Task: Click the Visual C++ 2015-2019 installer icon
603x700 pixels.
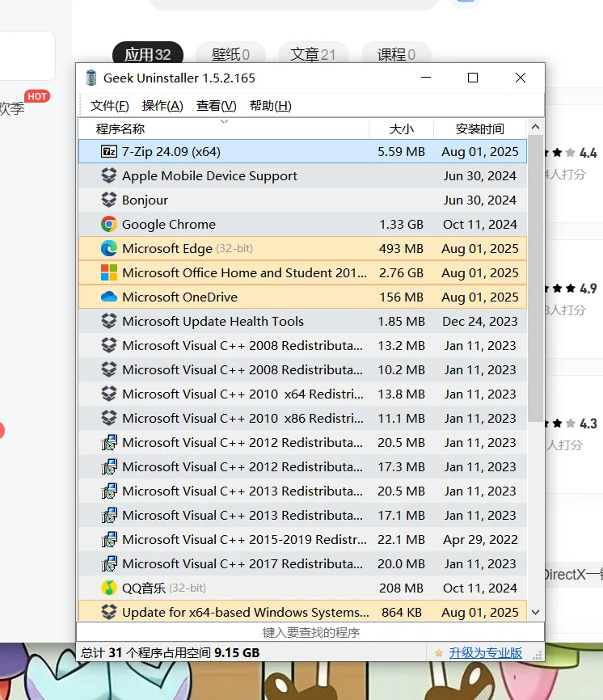Action: coord(109,539)
